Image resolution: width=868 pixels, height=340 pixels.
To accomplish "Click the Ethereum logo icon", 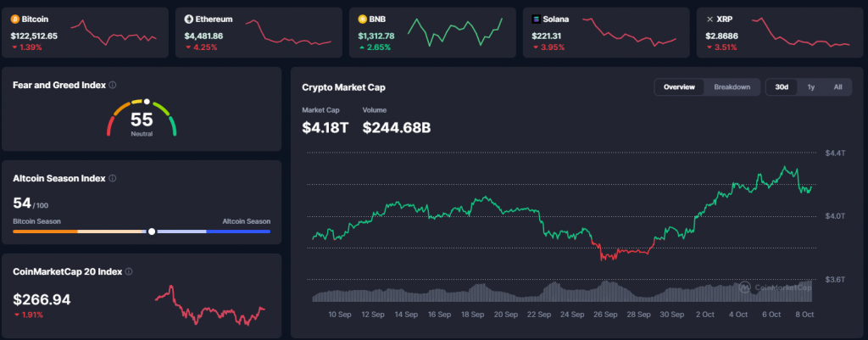I will pos(189,19).
